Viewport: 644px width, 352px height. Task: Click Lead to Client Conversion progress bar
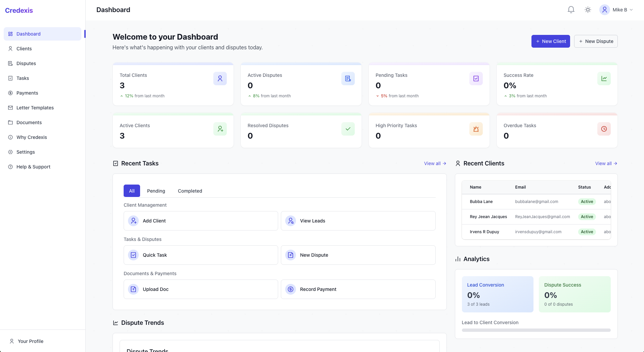point(536,330)
